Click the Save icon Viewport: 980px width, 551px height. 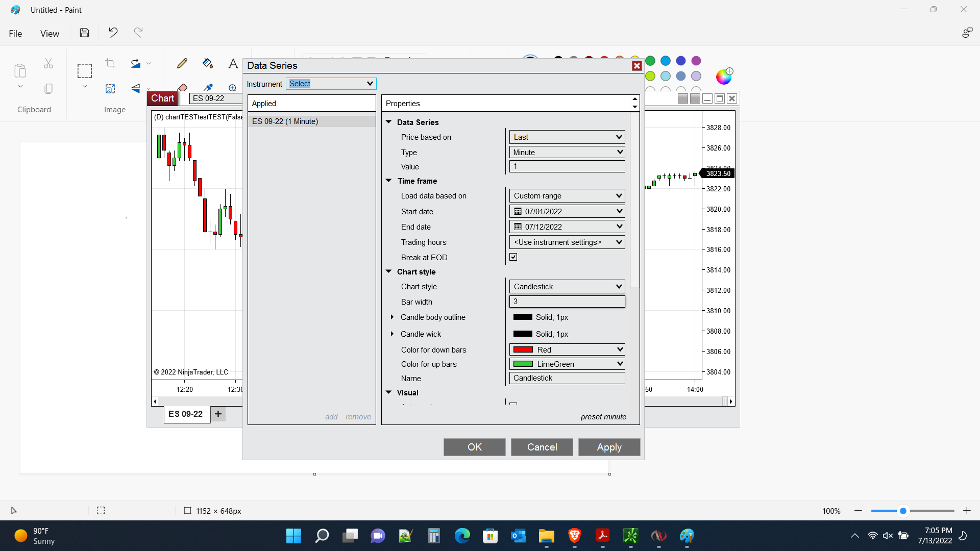point(84,33)
